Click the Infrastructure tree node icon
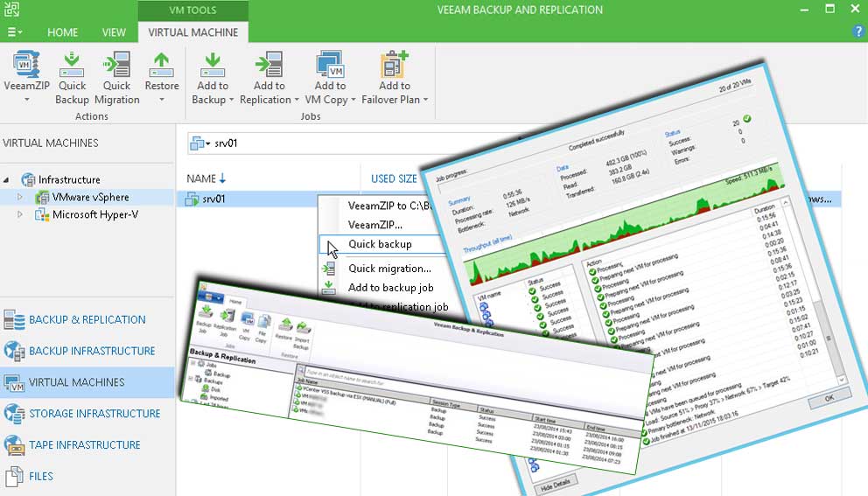Screen dimensions: 868x496 (x=28, y=179)
